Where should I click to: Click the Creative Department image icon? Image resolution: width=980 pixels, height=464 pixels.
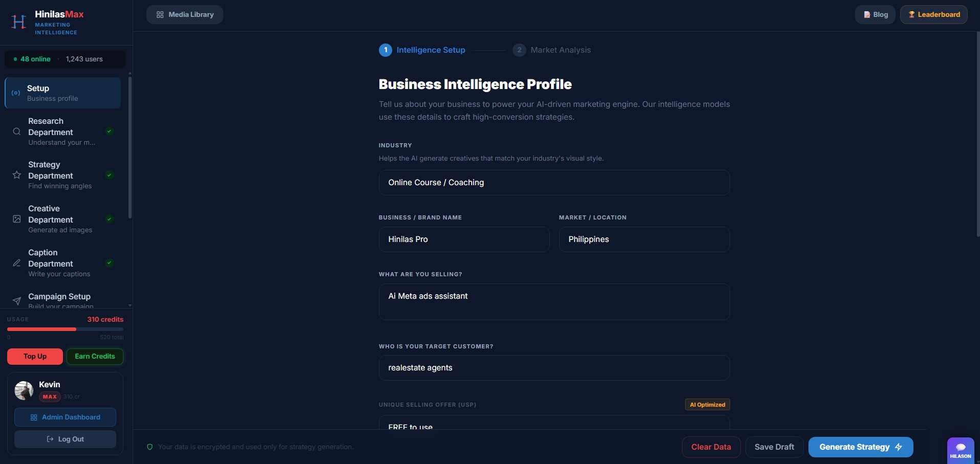coord(17,219)
